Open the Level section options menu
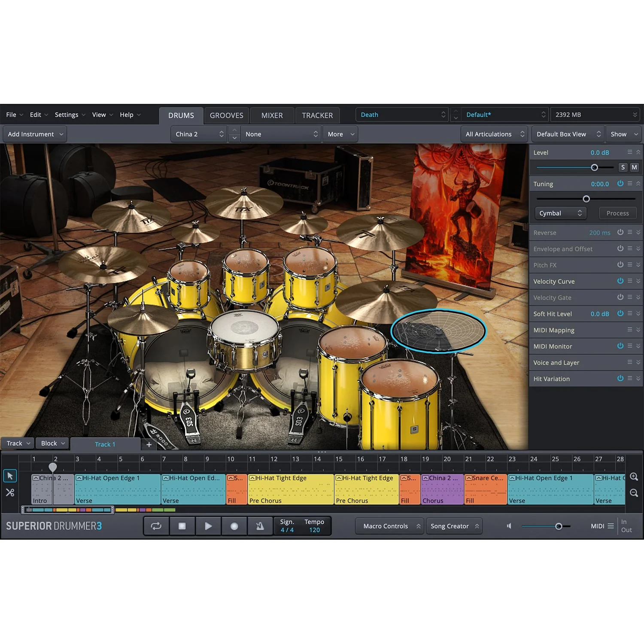Image resolution: width=644 pixels, height=644 pixels. click(x=629, y=152)
